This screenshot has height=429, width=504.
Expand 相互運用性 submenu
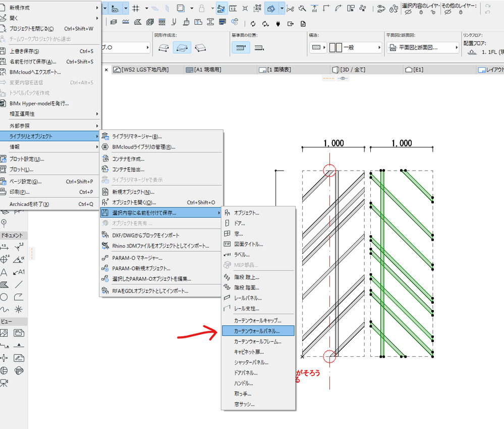click(50, 114)
